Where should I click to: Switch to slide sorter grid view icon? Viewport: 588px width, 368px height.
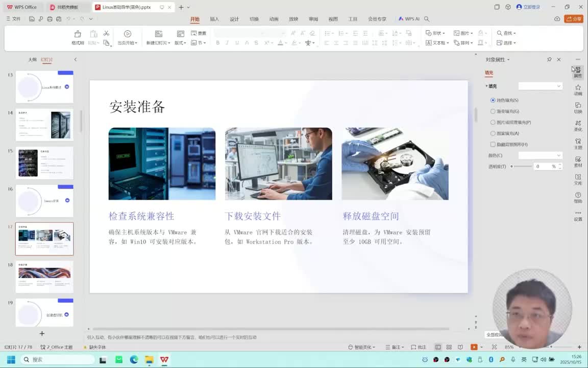coord(449,347)
